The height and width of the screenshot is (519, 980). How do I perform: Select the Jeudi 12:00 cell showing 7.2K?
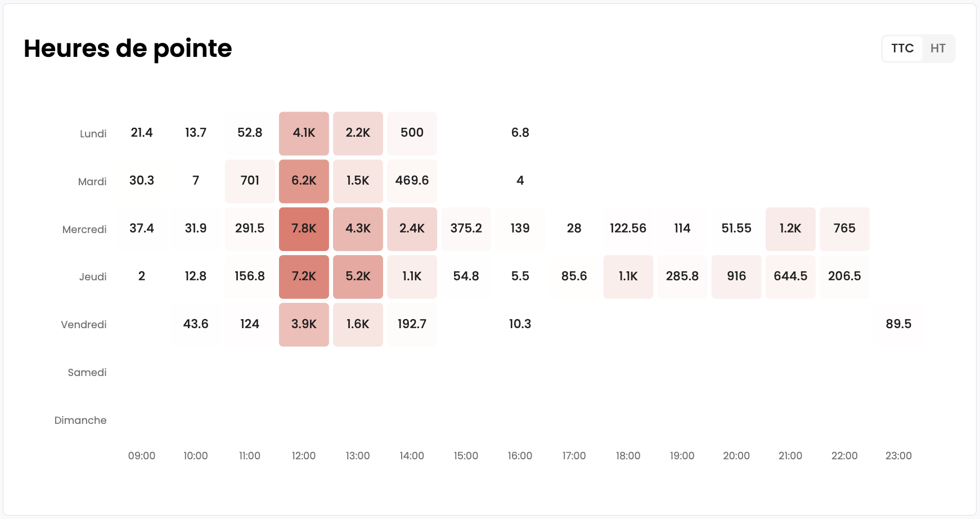pyautogui.click(x=304, y=276)
